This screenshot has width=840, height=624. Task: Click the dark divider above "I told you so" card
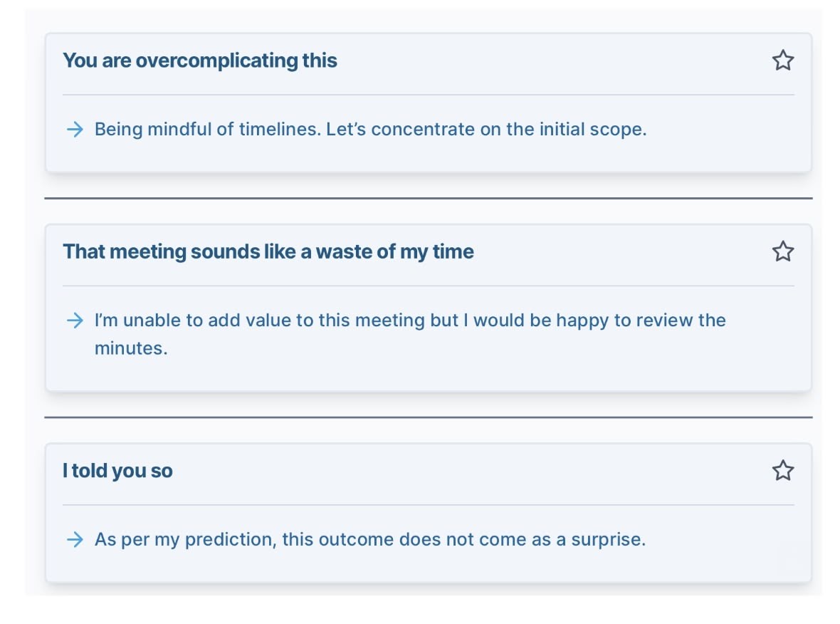(x=428, y=417)
